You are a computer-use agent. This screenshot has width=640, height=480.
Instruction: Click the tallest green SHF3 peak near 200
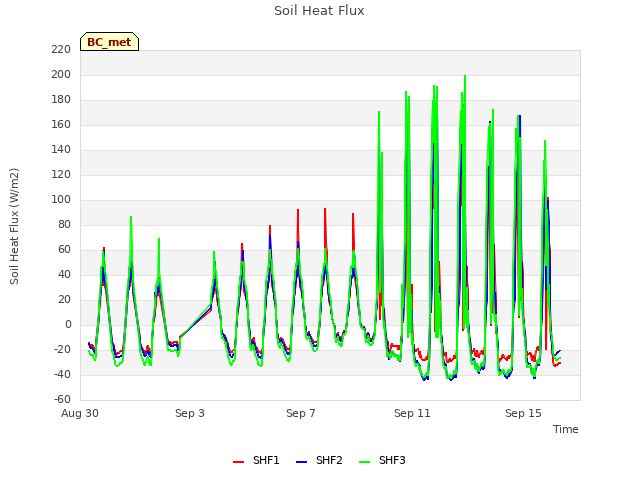(465, 76)
